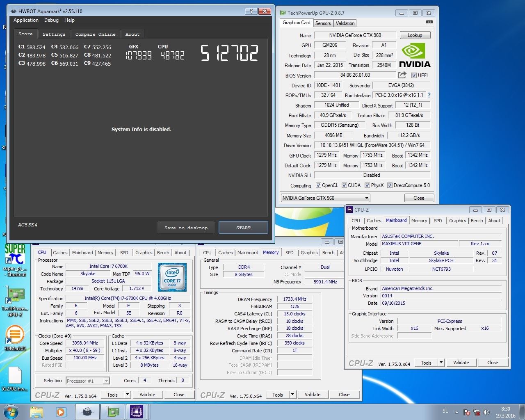
Task: Open the NVIDIA GeForce GTX 960 GPU dropdown
Action: 325,198
